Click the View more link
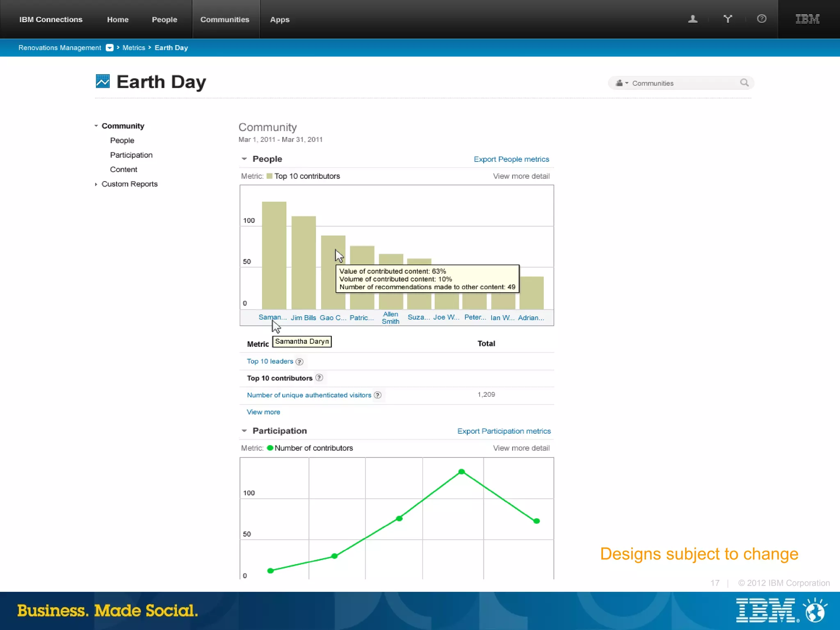 (x=263, y=412)
